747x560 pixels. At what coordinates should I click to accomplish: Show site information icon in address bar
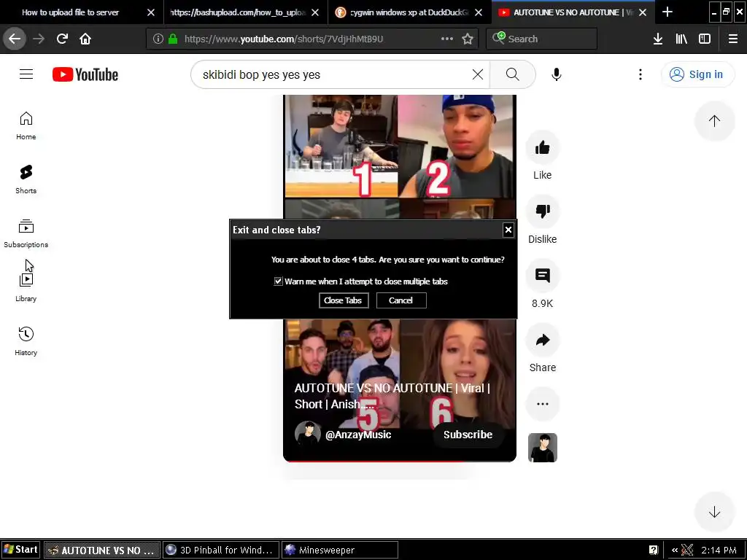pos(158,39)
